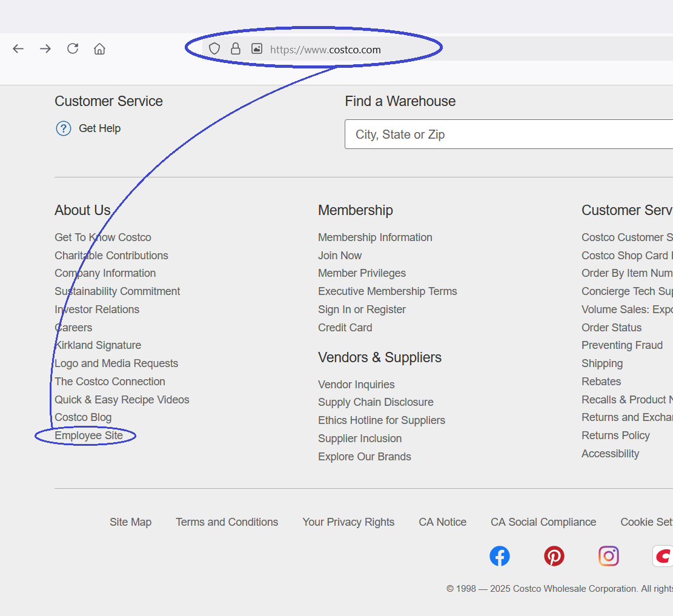Viewport: 673px width, 616px height.
Task: Open Costco's Instagram page icon
Action: pos(609,556)
